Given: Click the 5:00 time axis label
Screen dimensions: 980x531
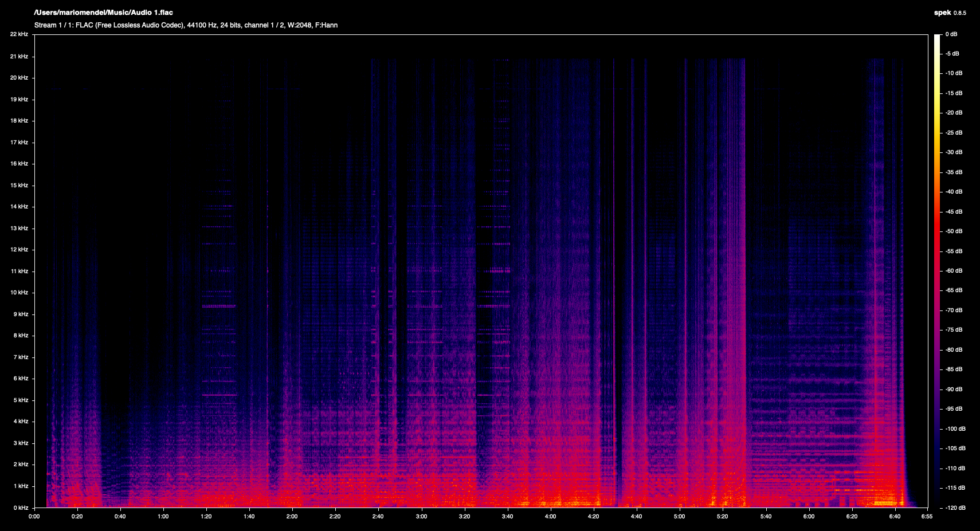Looking at the screenshot, I should (x=680, y=517).
